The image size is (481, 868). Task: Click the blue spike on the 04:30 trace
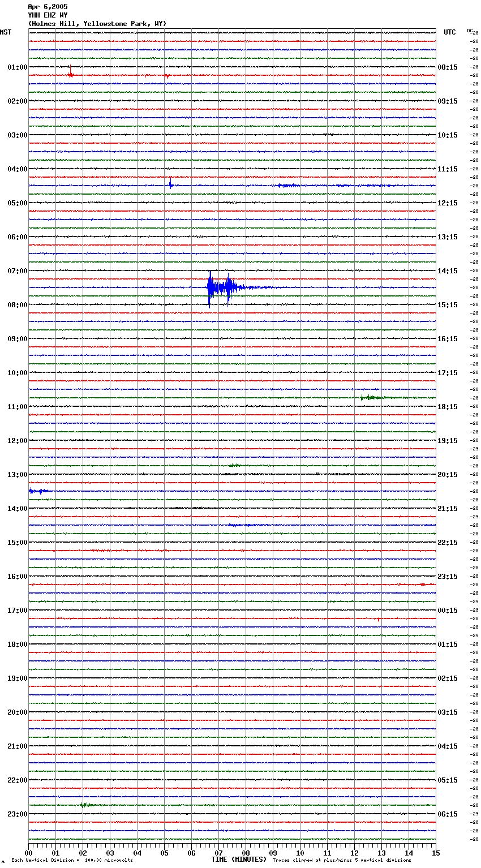(x=170, y=183)
